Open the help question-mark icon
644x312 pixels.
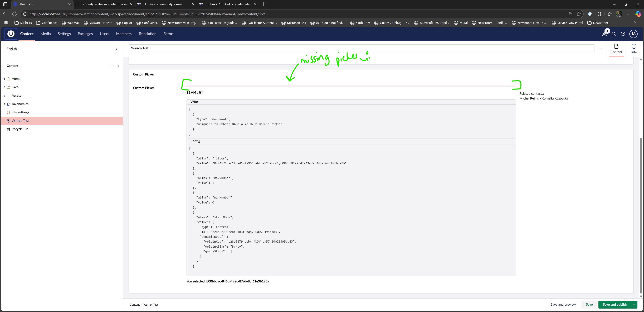(623, 34)
